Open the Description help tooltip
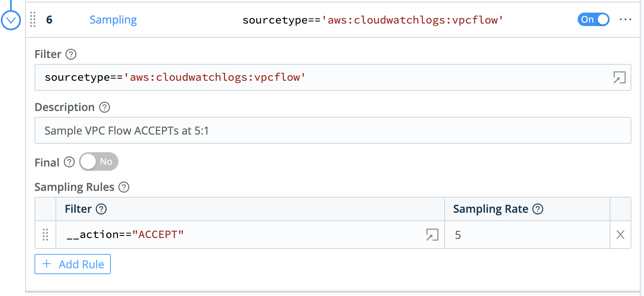 [x=104, y=107]
